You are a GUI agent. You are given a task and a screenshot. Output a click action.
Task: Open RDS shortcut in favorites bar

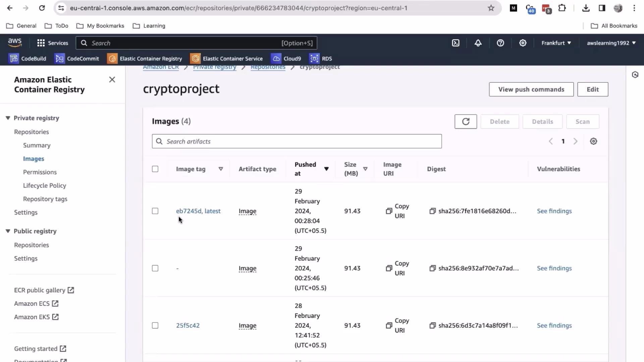tap(321, 59)
